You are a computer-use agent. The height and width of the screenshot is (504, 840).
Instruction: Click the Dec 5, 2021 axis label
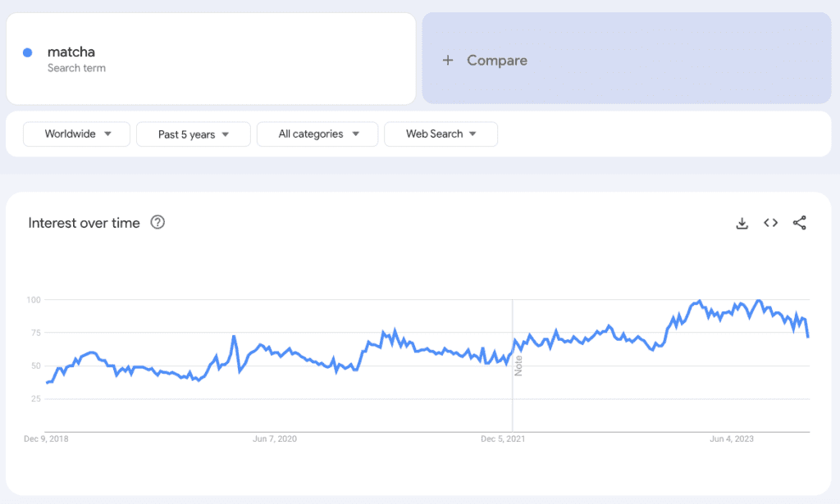click(504, 438)
